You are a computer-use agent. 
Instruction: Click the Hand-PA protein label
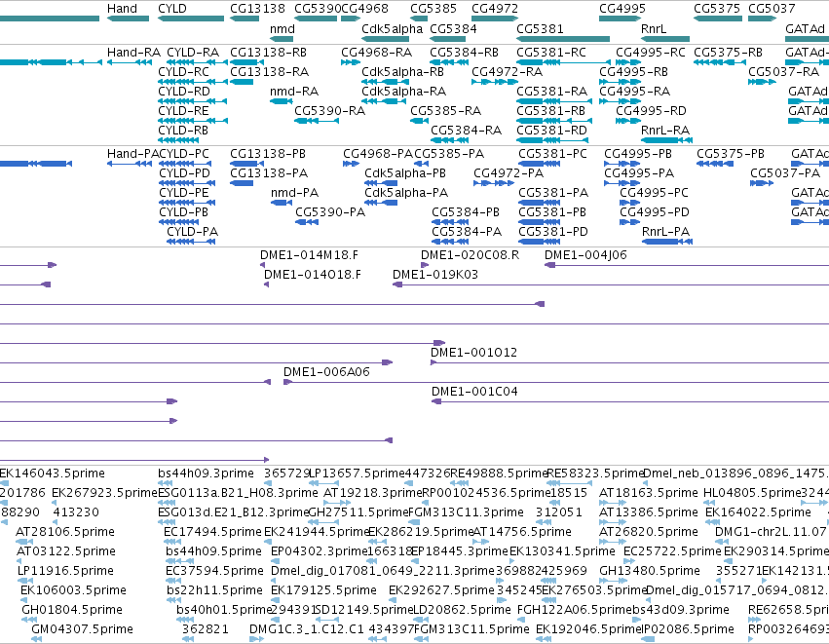tap(132, 154)
